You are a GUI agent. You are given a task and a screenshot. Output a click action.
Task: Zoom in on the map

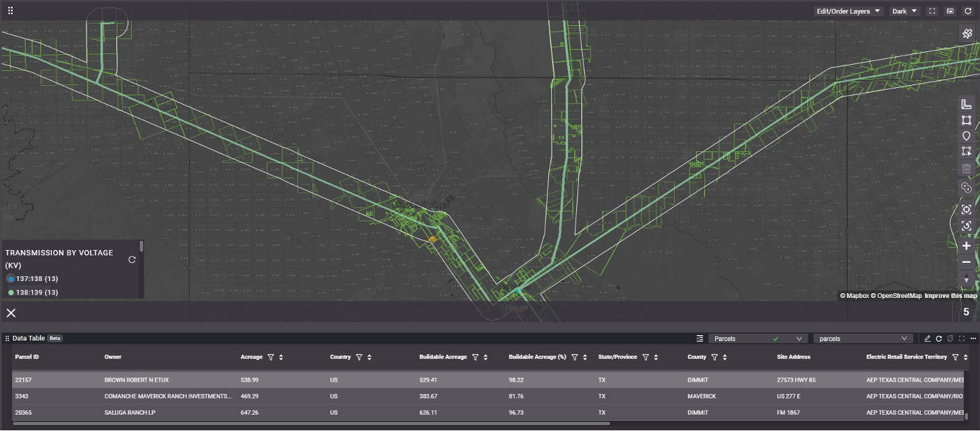tap(966, 246)
